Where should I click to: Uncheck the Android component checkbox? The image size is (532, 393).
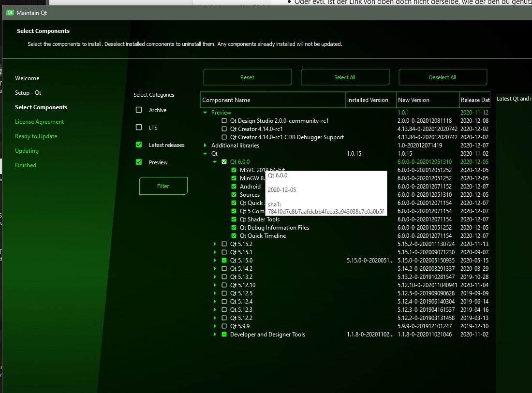234,186
